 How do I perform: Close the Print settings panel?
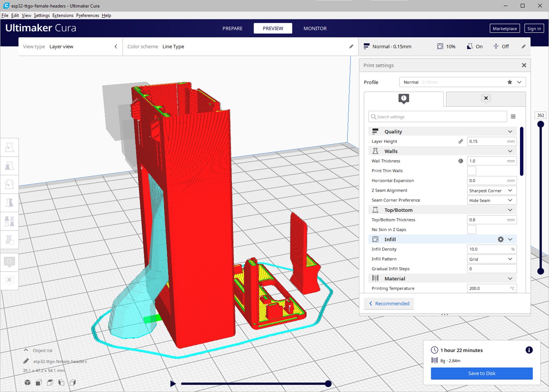(524, 65)
